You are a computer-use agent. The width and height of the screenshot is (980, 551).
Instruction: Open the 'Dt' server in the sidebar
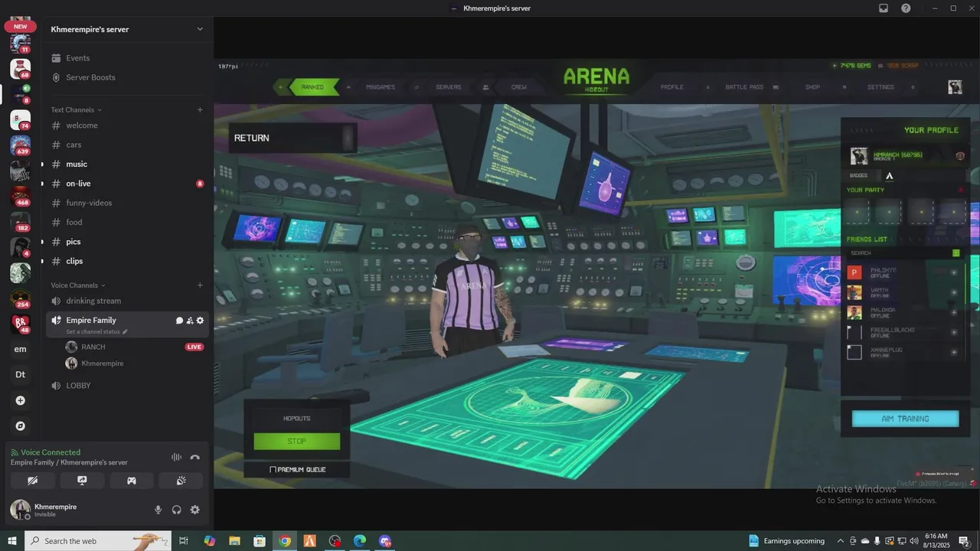point(20,375)
